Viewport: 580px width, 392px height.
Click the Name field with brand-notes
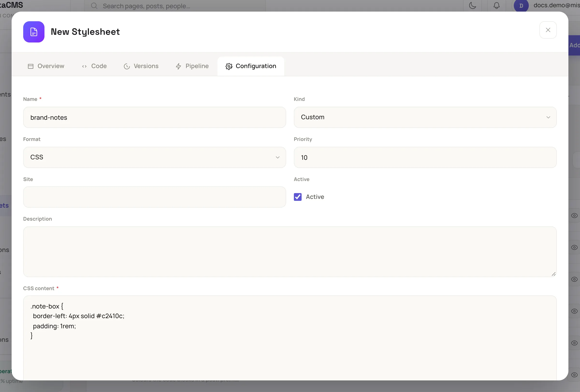pyautogui.click(x=154, y=117)
